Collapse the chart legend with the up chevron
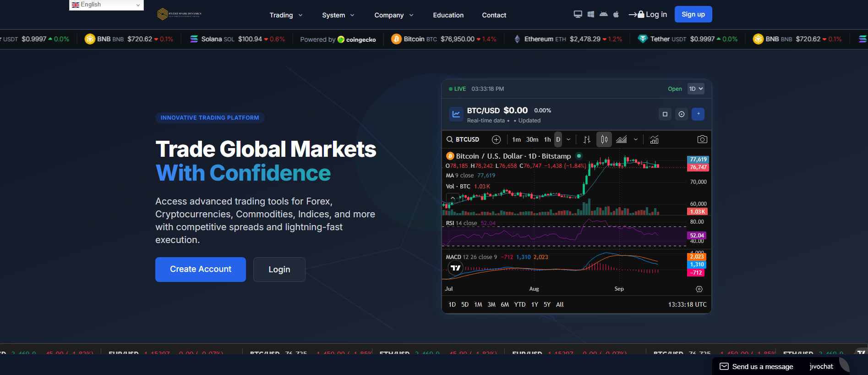 453,198
